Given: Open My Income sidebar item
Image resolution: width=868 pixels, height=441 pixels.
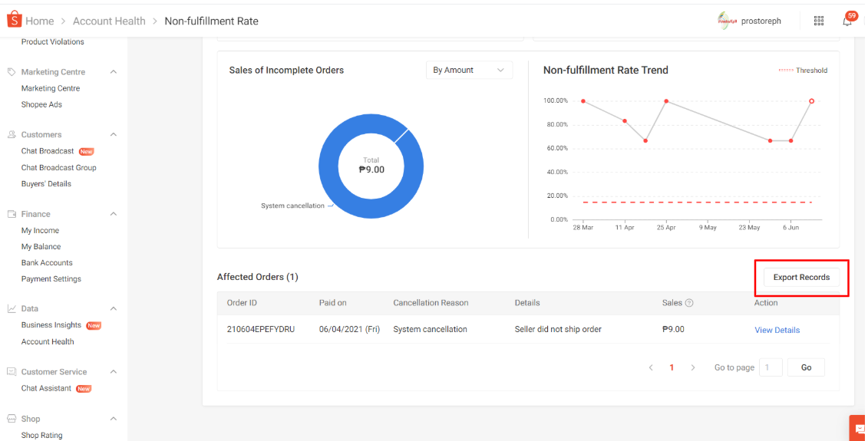Looking at the screenshot, I should pyautogui.click(x=40, y=231).
